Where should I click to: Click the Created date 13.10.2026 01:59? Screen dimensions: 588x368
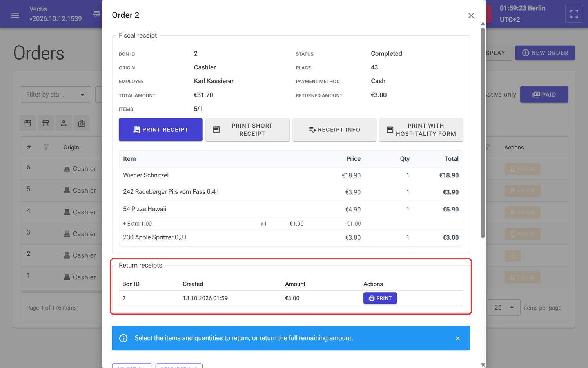205,298
